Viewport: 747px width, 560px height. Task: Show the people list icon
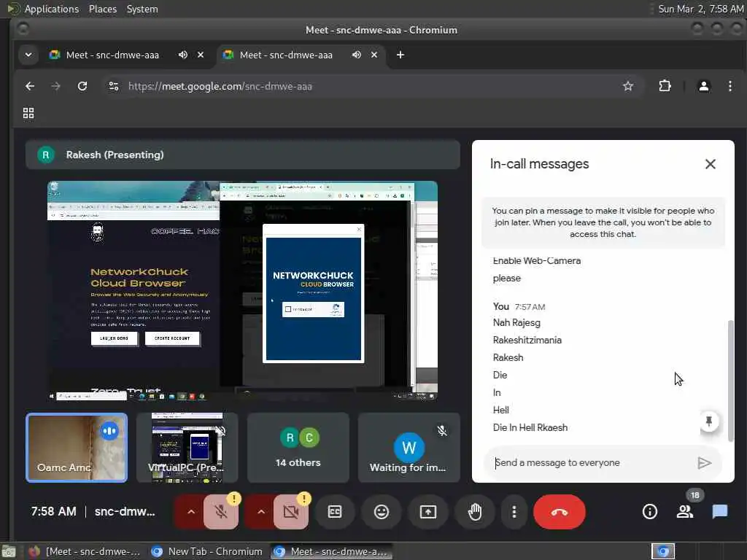coord(685,512)
